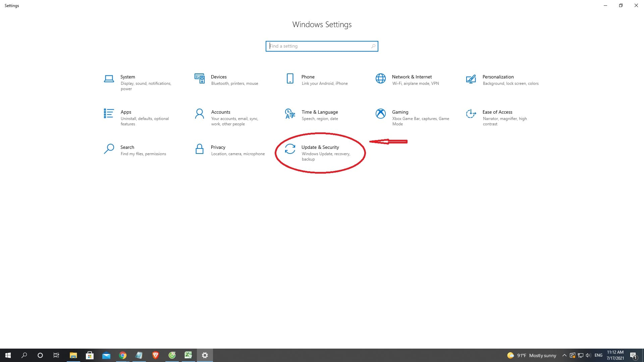
Task: Open the Ease of Access icon
Action: click(471, 114)
